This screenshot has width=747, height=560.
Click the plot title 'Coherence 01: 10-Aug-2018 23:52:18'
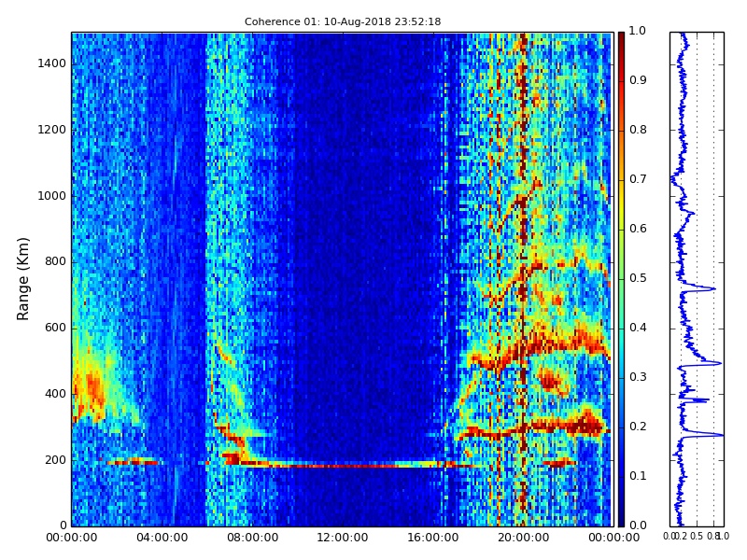click(343, 21)
